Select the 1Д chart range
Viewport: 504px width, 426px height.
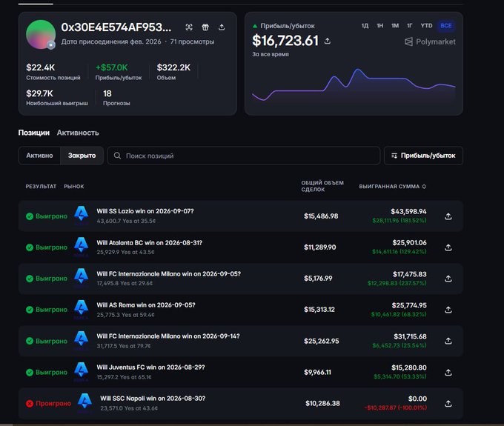click(x=365, y=26)
